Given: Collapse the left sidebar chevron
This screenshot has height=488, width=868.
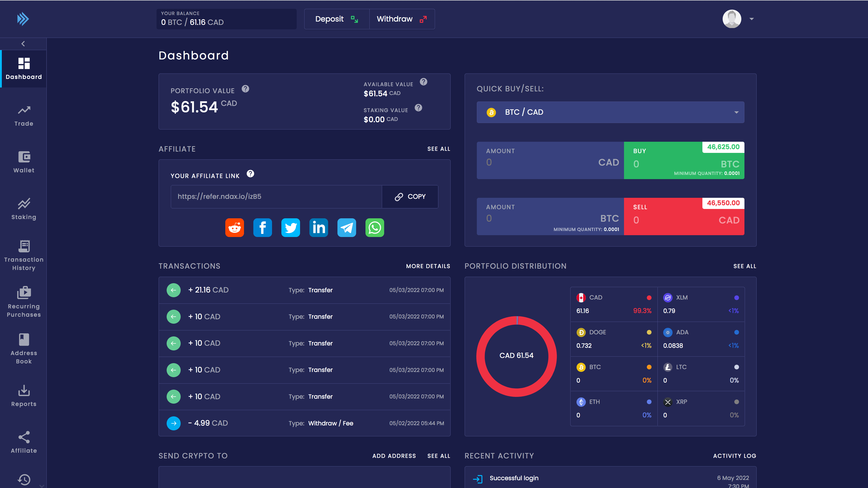Looking at the screenshot, I should pos(23,44).
